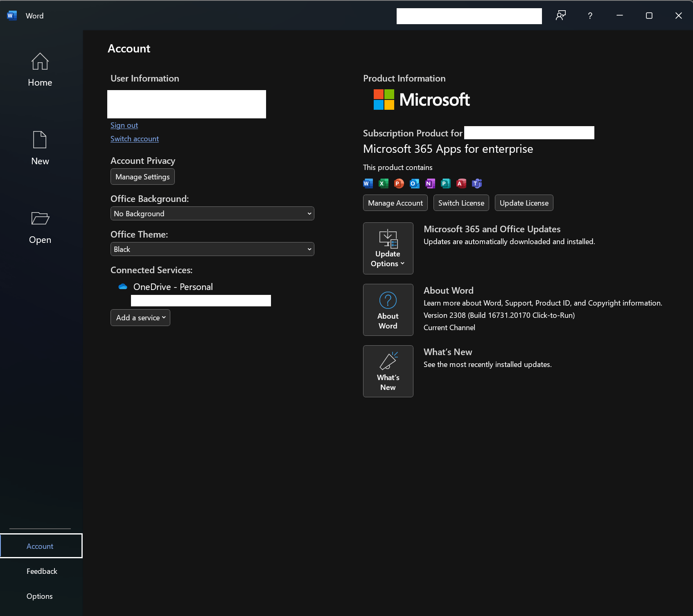
Task: Click the Switch account link
Action: point(135,139)
